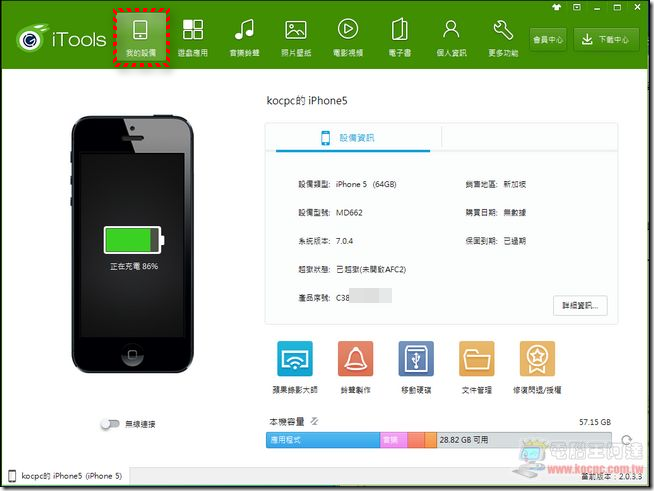654x491 pixels.
Task: Click the 57.15 GB total capacity text
Action: [x=595, y=422]
